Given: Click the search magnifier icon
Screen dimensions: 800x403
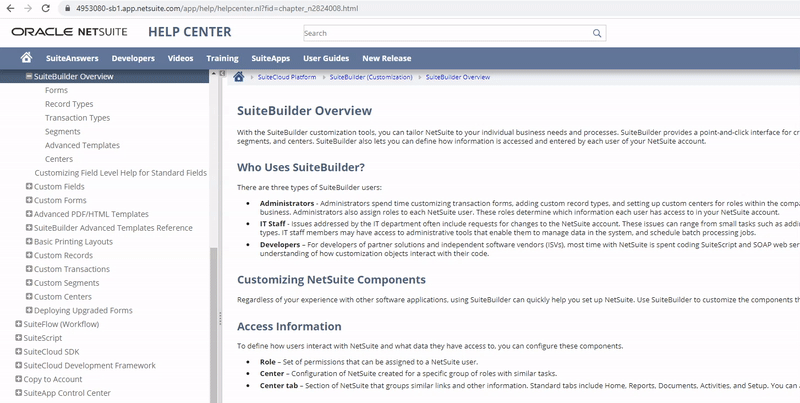Looking at the screenshot, I should [x=596, y=33].
